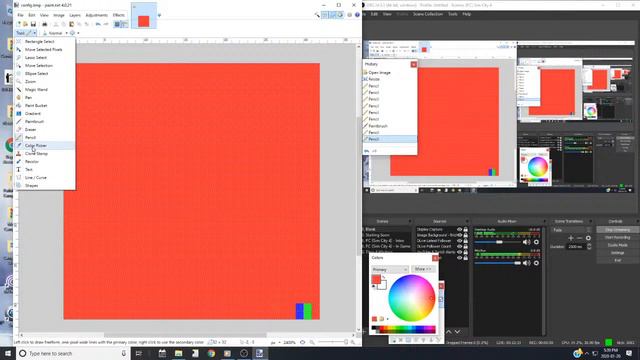This screenshot has width=640, height=360.
Task: Click the More >> button in Colors window
Action: pos(422,269)
